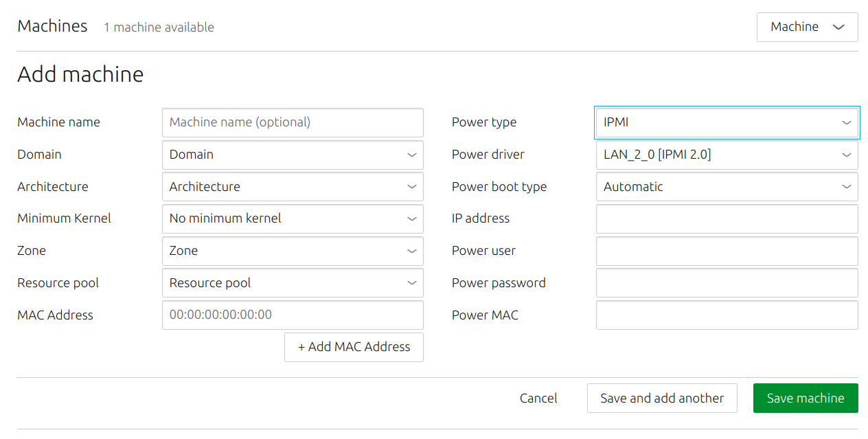Expand the Architecture select box
Viewport: 868px width, 439px height.
click(x=293, y=187)
